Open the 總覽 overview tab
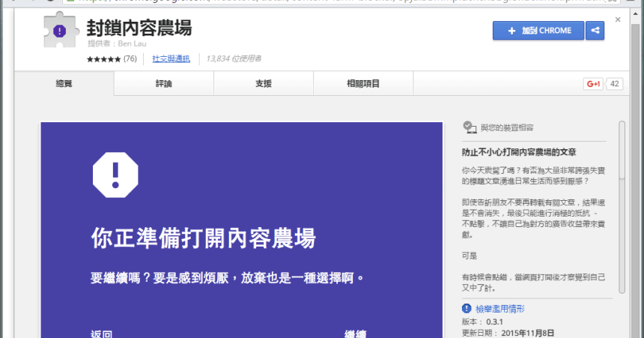644x338 pixels. pos(64,84)
